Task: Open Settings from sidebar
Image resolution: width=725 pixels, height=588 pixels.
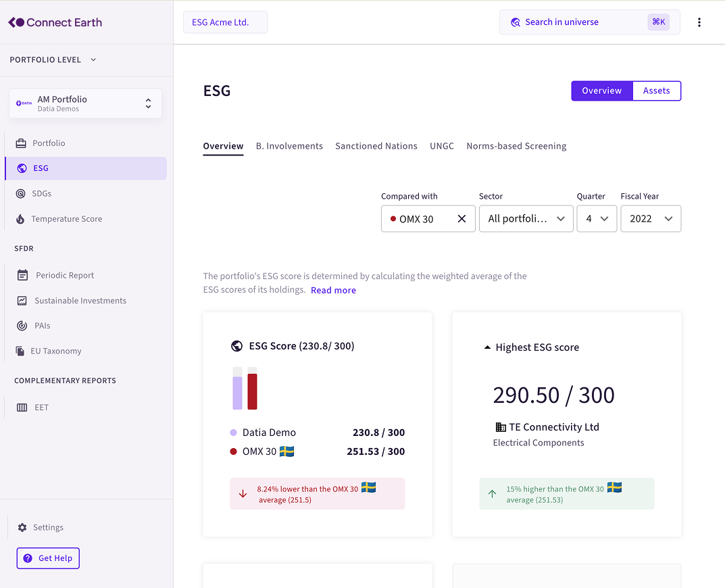Action: tap(48, 527)
